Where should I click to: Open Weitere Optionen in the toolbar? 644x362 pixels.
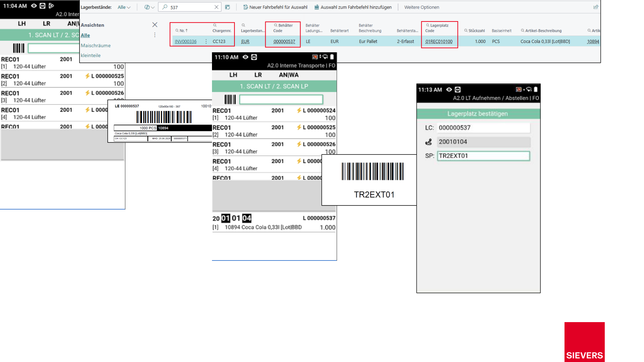pos(422,7)
